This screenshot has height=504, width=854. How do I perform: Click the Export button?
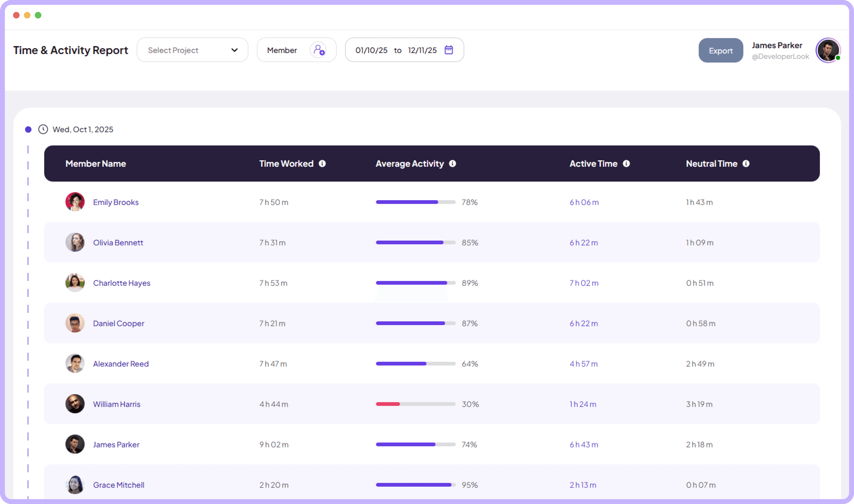pyautogui.click(x=721, y=50)
